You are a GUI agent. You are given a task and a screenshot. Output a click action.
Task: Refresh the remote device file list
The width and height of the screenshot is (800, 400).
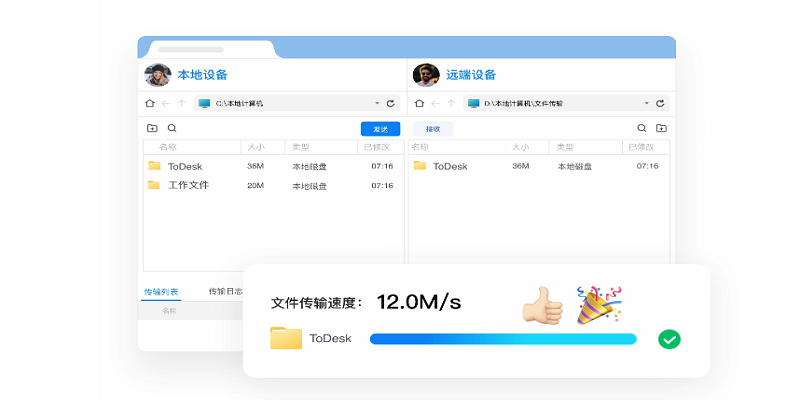(660, 103)
